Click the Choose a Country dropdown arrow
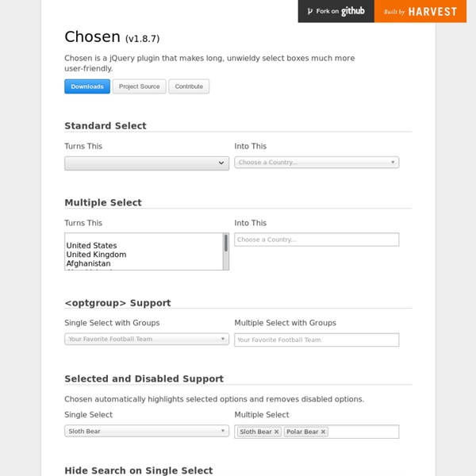The image size is (476, 476). 393,163
